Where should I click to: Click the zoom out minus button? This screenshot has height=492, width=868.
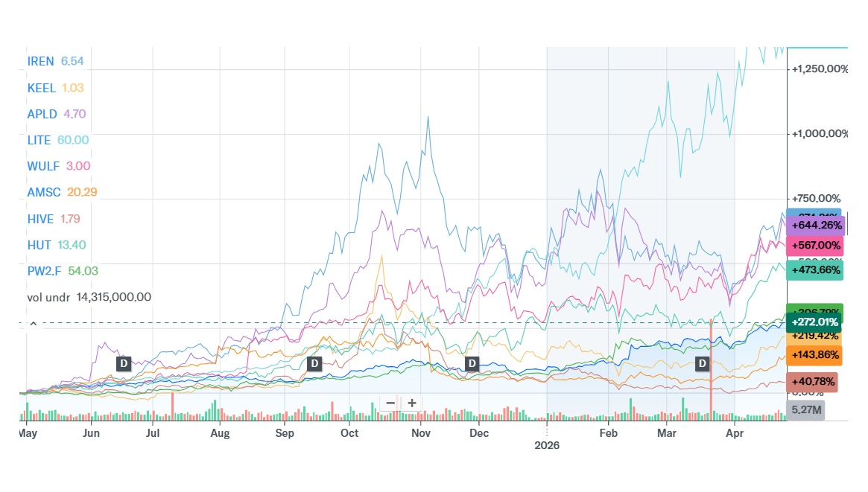click(x=390, y=403)
